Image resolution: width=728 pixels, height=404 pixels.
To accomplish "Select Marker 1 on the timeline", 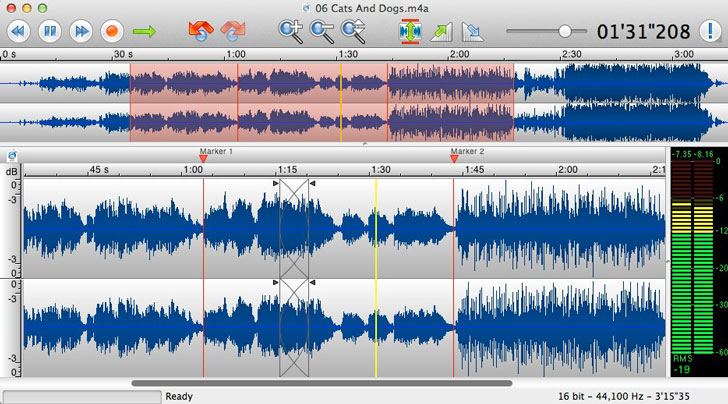I will pyautogui.click(x=203, y=157).
